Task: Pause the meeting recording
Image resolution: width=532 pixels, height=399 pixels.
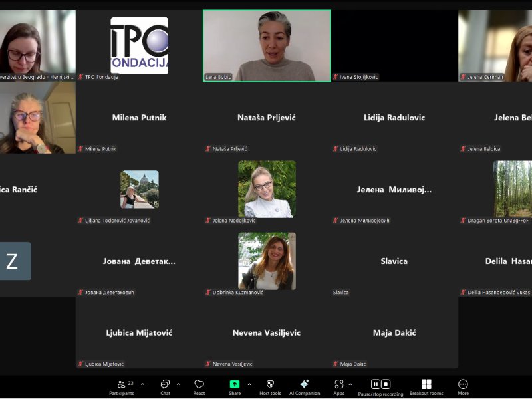Action: click(375, 384)
